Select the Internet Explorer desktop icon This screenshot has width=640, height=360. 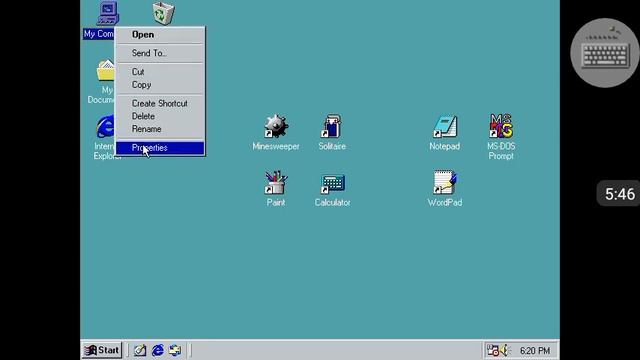[106, 127]
